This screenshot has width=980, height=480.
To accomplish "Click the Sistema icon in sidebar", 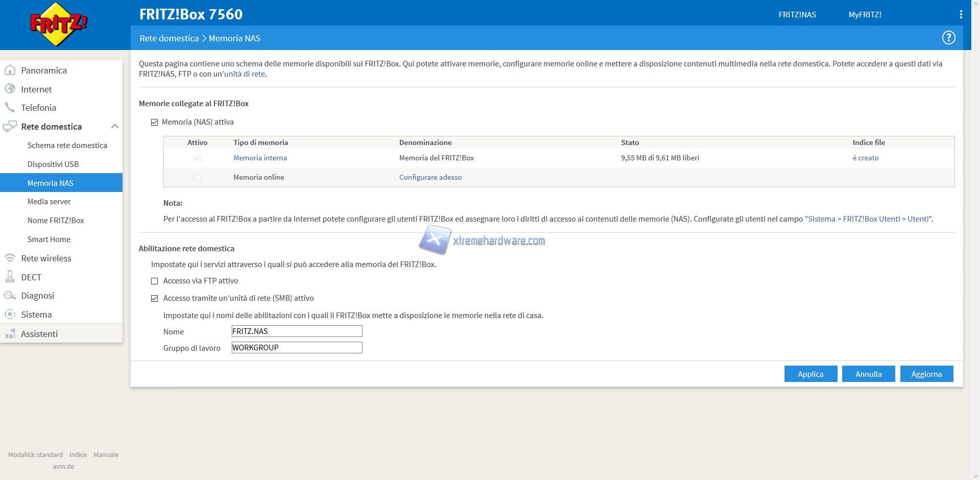I will pos(10,315).
